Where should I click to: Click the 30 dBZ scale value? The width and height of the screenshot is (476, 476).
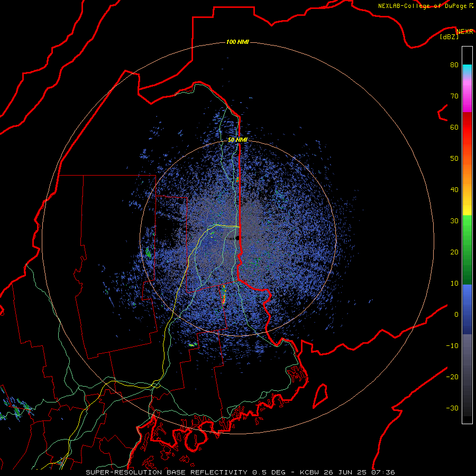[x=454, y=221]
